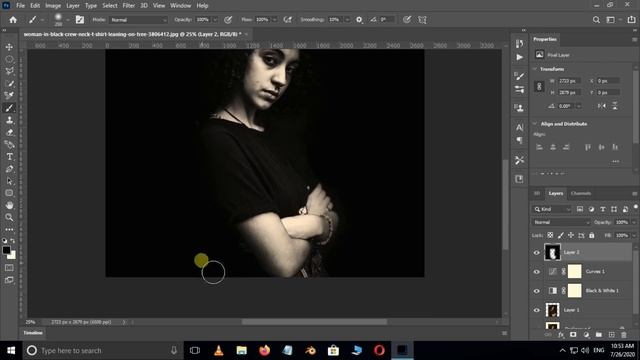The image size is (640, 360).
Task: Open the brush Opacity dropdown arrow
Action: click(x=215, y=20)
